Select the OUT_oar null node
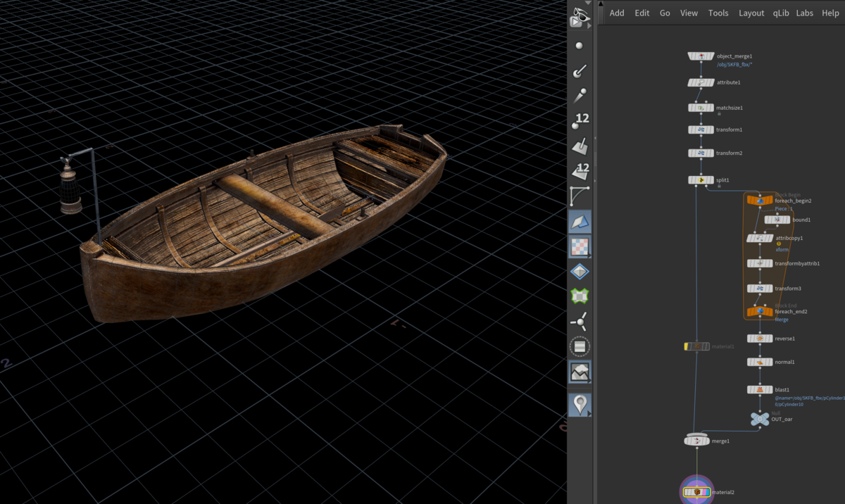 pos(759,419)
